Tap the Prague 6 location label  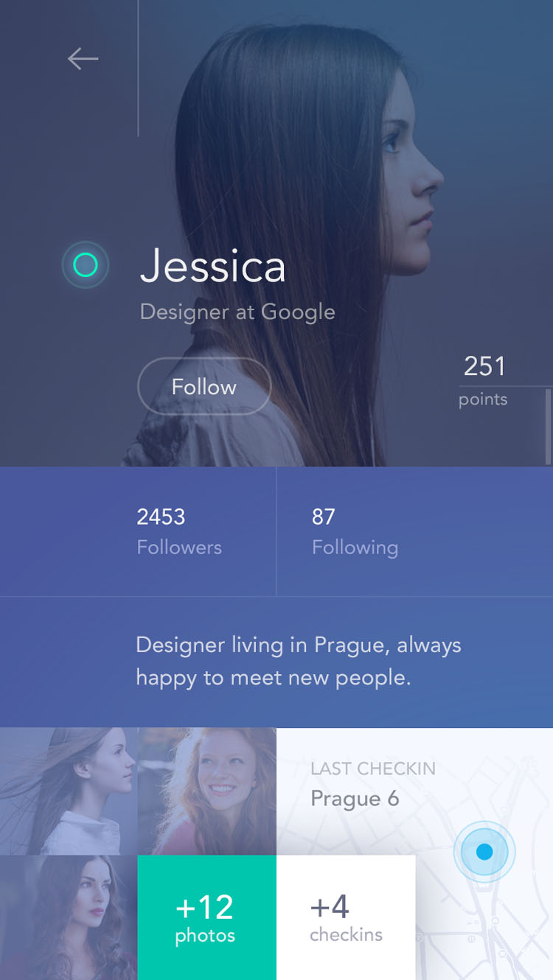tap(355, 799)
